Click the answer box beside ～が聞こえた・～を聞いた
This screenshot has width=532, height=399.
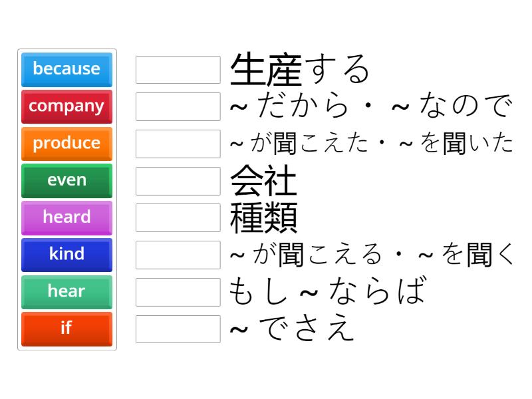tap(177, 144)
